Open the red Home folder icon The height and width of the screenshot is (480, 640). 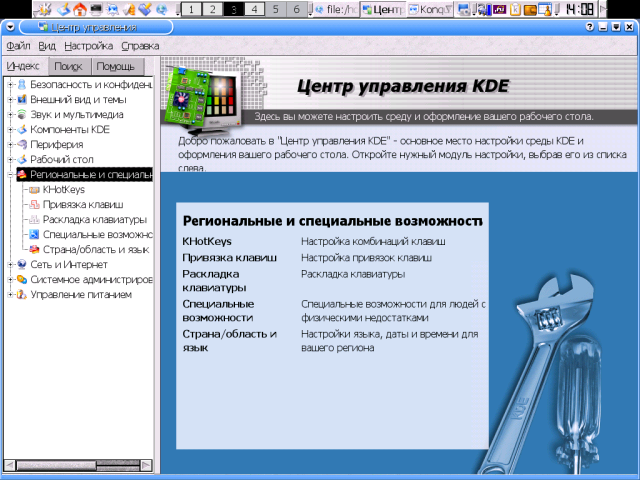[80, 9]
